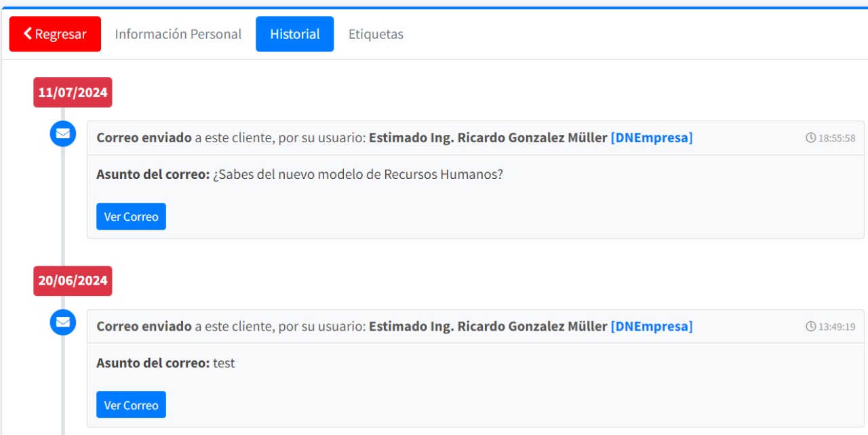Open Ver Correo for the Recursos Humanos email
868x435 pixels.
click(131, 217)
